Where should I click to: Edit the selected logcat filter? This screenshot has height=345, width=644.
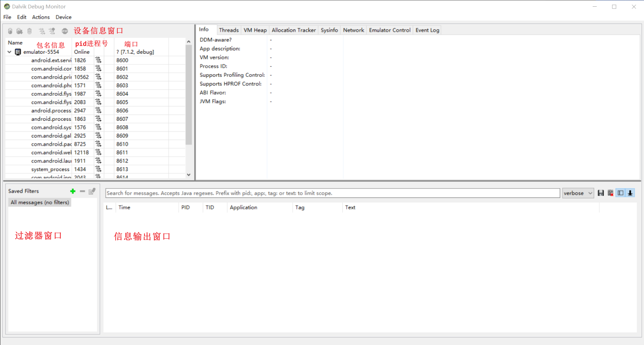(92, 191)
